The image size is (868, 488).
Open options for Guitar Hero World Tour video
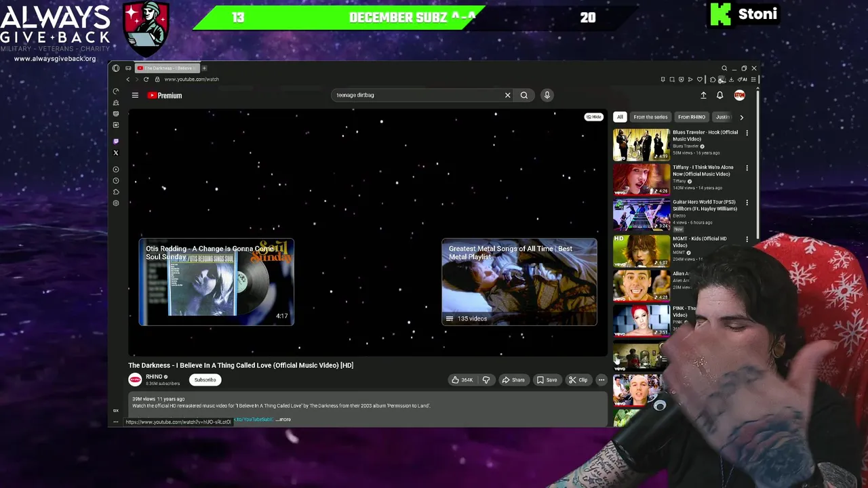click(747, 203)
